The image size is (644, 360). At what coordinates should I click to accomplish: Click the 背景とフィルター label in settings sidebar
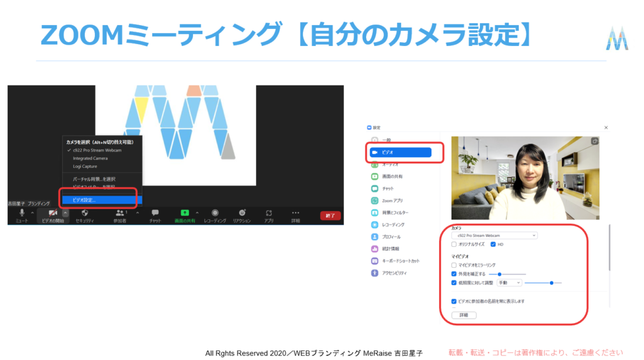(395, 212)
